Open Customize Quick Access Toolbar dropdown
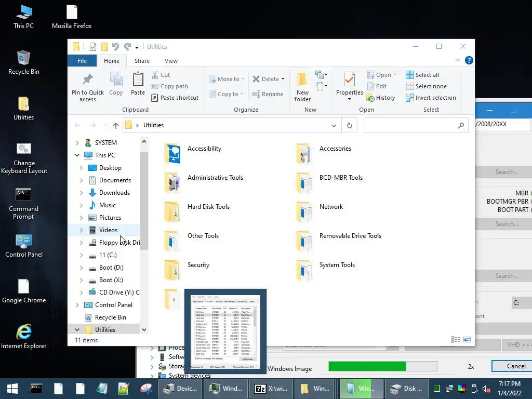The width and height of the screenshot is (532, 399). tap(137, 47)
